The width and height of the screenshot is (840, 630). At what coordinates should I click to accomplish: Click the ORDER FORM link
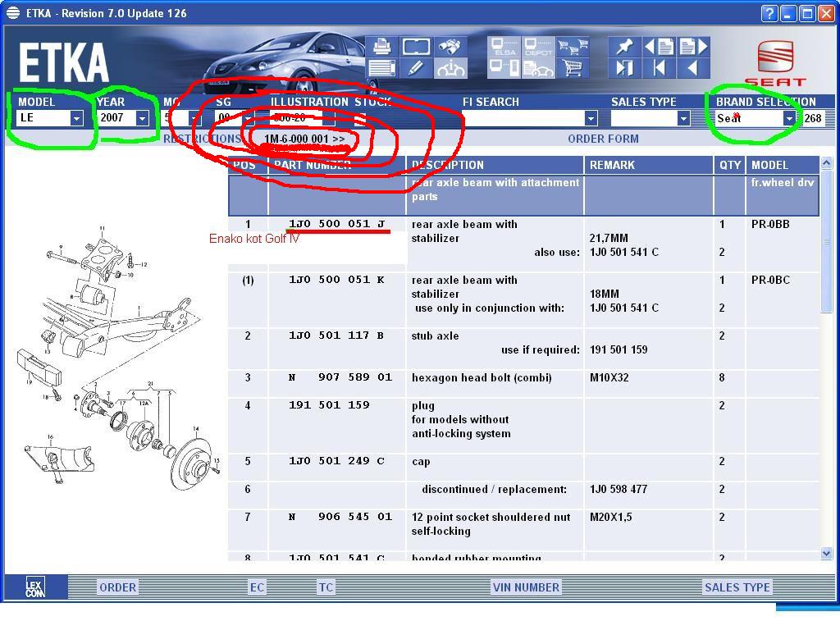603,139
